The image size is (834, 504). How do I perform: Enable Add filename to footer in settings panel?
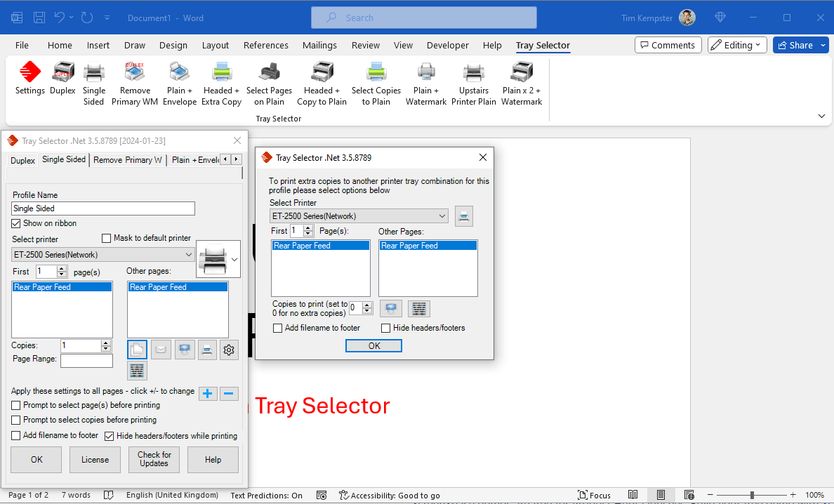click(16, 435)
